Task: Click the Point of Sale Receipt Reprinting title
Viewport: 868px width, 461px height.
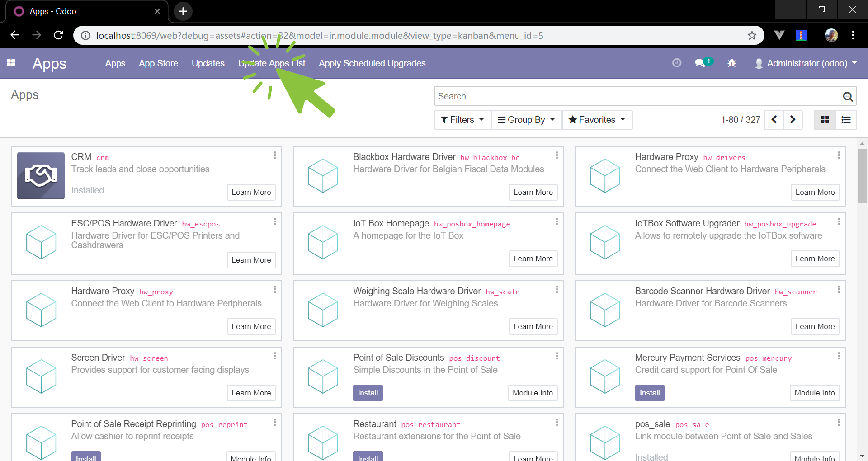Action: tap(133, 424)
